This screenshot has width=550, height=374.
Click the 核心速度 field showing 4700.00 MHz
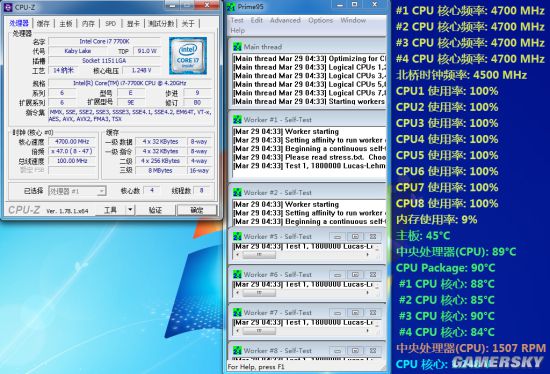pos(72,142)
